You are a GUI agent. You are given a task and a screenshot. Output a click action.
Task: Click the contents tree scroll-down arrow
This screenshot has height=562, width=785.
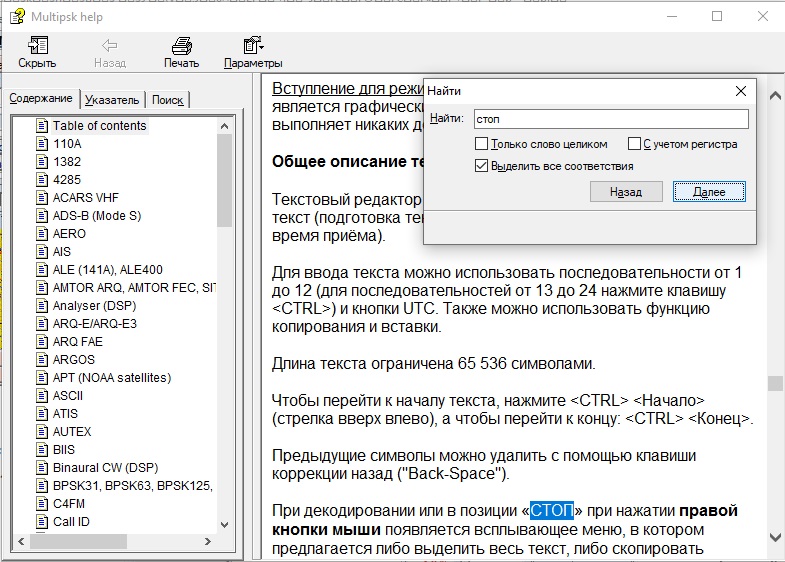click(x=224, y=525)
